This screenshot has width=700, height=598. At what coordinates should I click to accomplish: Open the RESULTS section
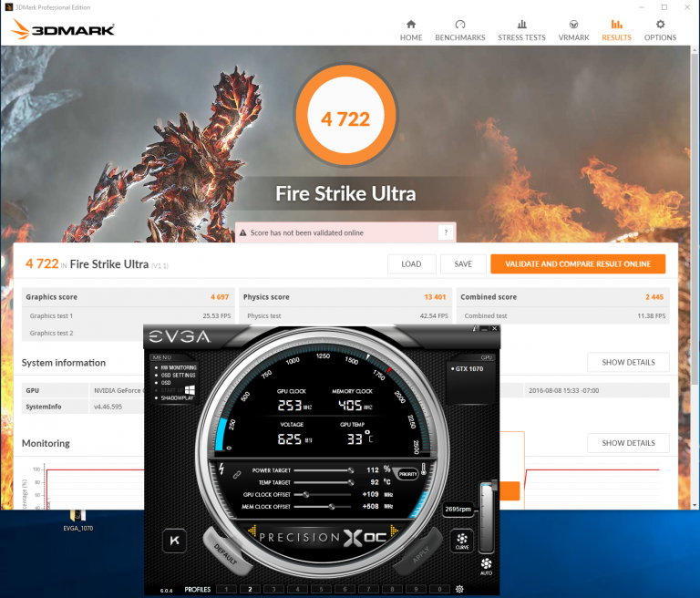pyautogui.click(x=616, y=30)
